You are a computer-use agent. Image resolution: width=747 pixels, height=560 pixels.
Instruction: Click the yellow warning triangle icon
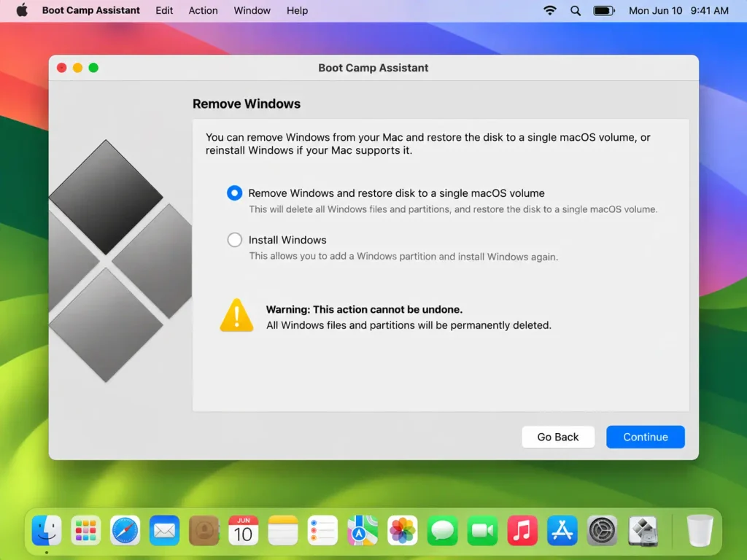(236, 315)
